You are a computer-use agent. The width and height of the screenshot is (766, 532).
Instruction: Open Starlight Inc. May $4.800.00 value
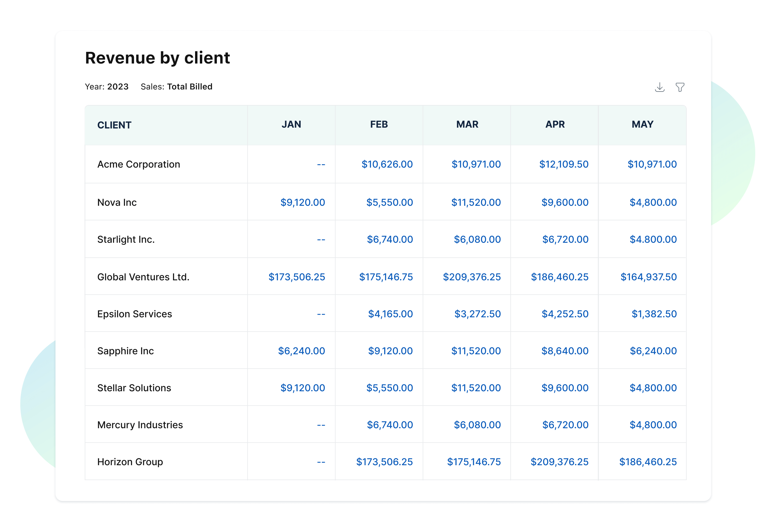pos(653,239)
